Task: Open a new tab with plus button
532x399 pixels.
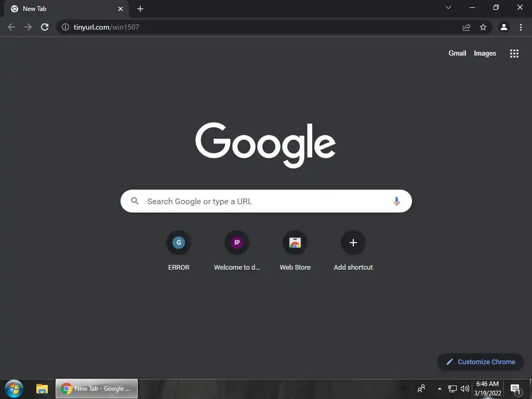Action: 140,9
